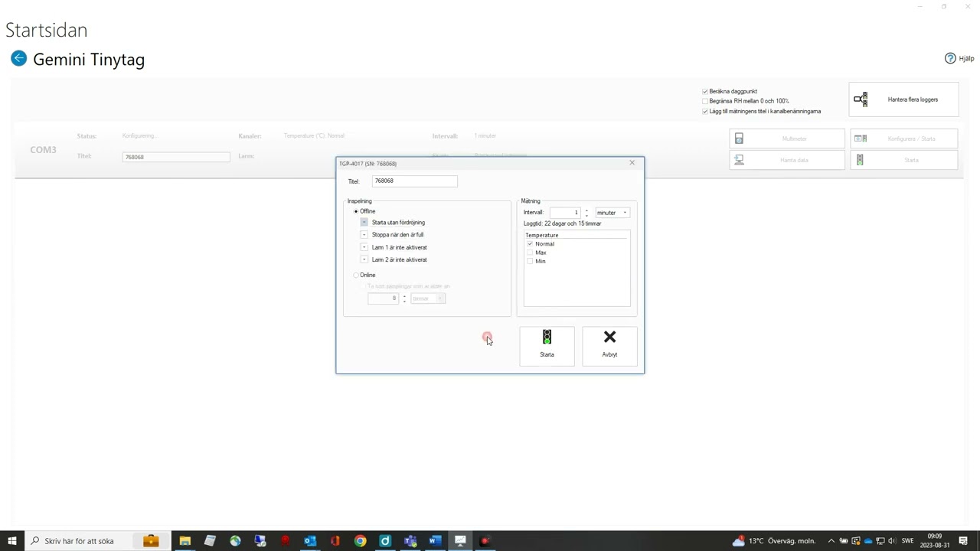
Task: Toggle the greyed Ta bort samplingar checkbox
Action: coord(364,286)
